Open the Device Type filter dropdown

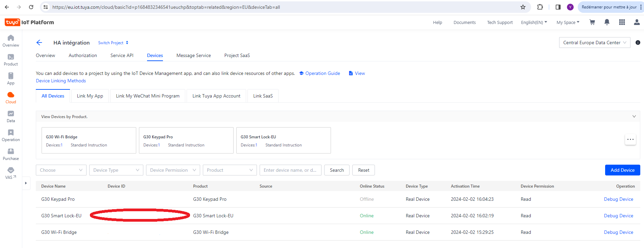click(116, 170)
